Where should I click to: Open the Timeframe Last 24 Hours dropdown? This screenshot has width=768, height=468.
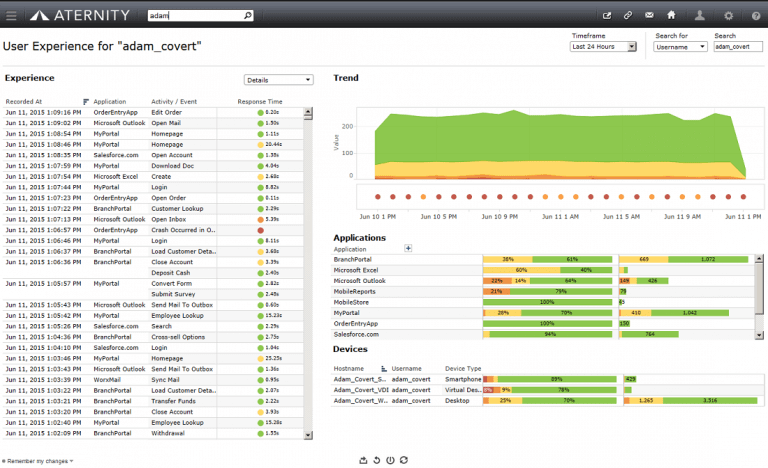pyautogui.click(x=603, y=47)
